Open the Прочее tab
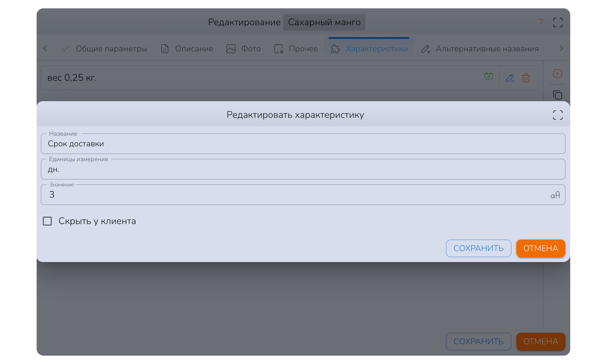This screenshot has width=607, height=364. point(296,49)
